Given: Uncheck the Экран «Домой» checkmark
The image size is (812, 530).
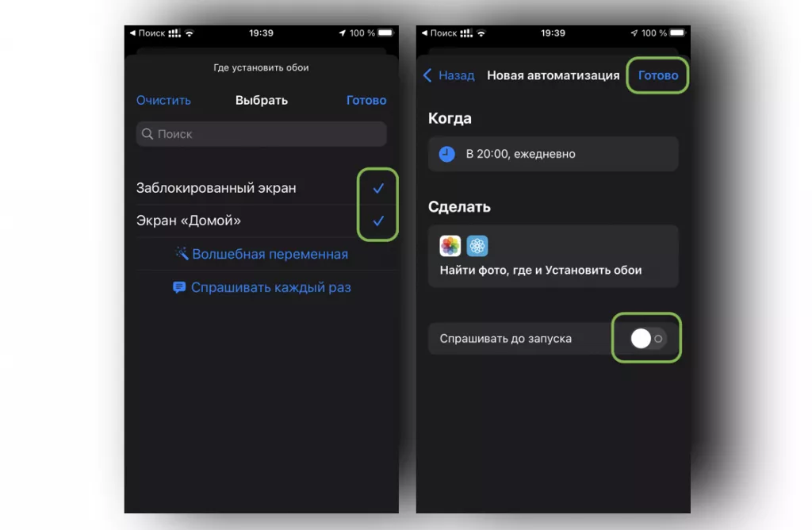Looking at the screenshot, I should [x=378, y=221].
